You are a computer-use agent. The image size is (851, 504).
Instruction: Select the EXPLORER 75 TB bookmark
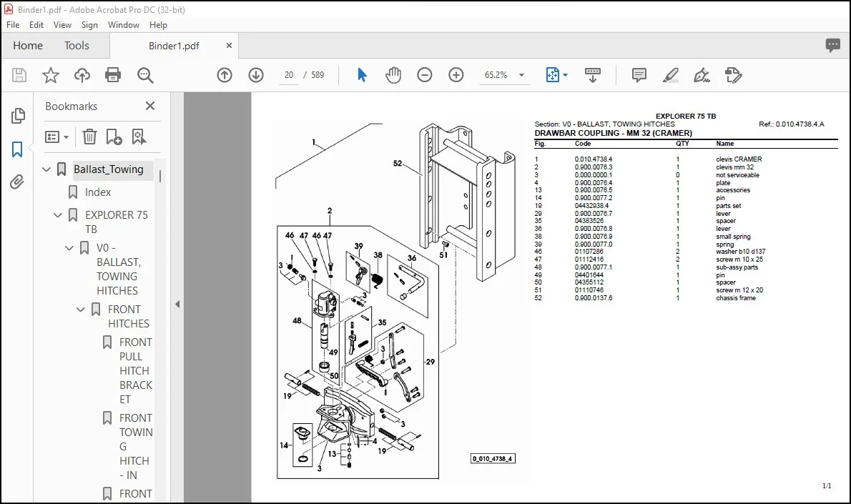(x=116, y=222)
